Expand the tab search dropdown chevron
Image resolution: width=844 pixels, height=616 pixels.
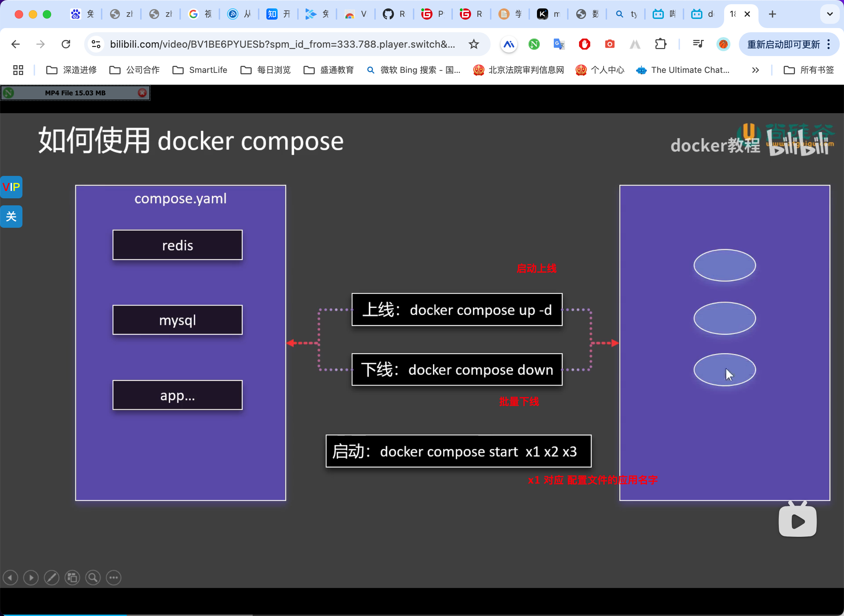click(830, 14)
